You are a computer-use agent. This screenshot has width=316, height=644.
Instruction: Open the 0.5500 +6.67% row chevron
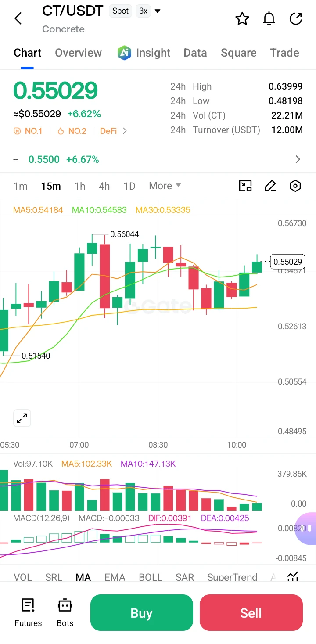(298, 159)
